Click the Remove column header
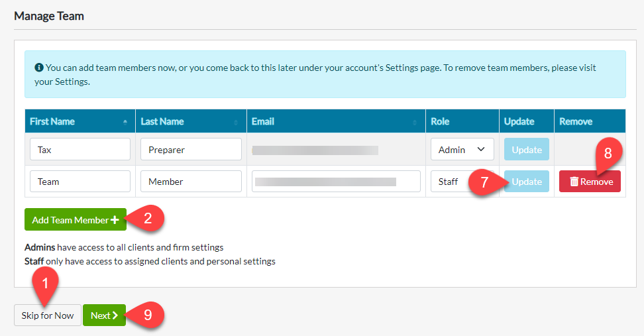The image size is (644, 336). tap(590, 121)
